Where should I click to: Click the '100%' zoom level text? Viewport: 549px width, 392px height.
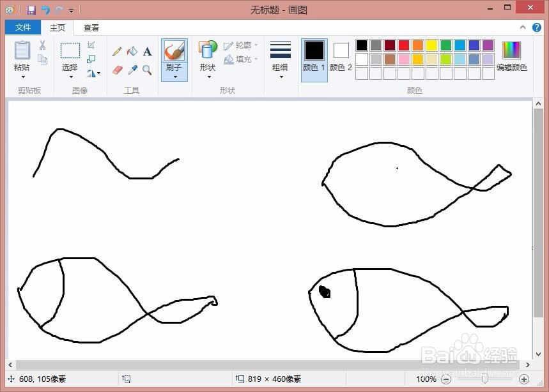pyautogui.click(x=426, y=379)
